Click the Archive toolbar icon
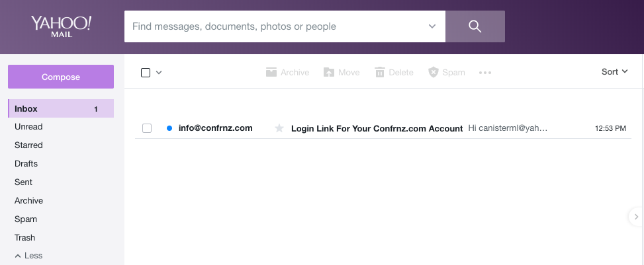644x265 pixels. 271,72
